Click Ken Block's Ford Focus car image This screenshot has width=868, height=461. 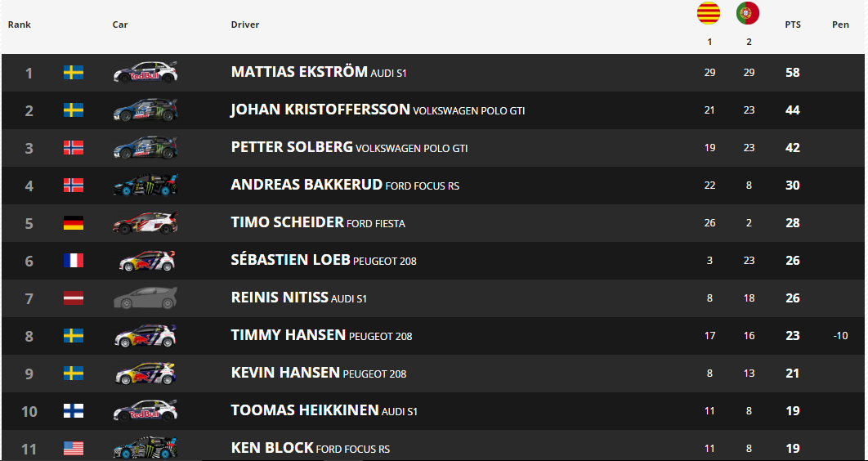(145, 447)
